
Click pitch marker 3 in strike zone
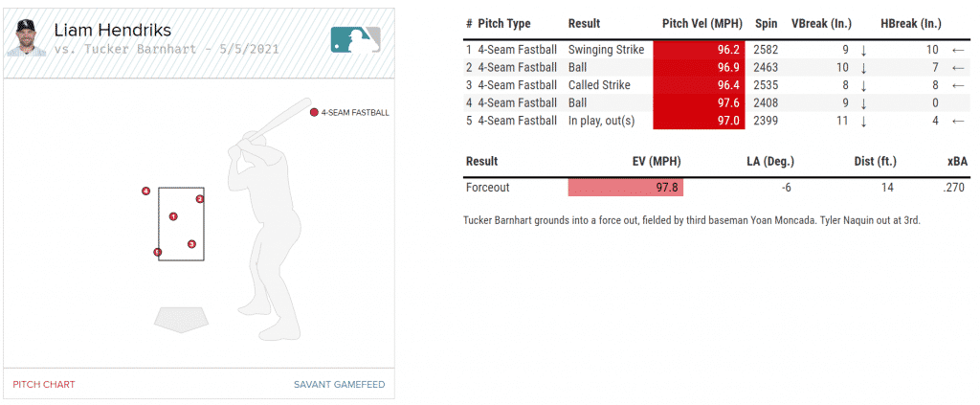[x=191, y=244]
